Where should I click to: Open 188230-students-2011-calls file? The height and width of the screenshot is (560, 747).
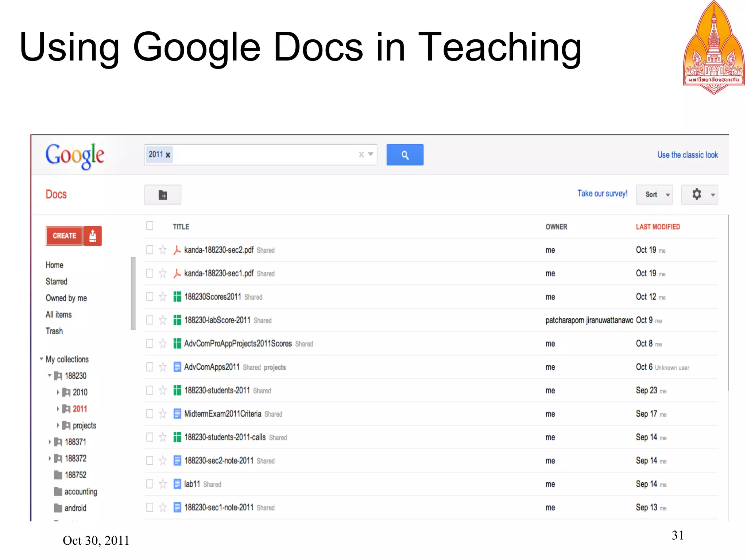point(225,437)
